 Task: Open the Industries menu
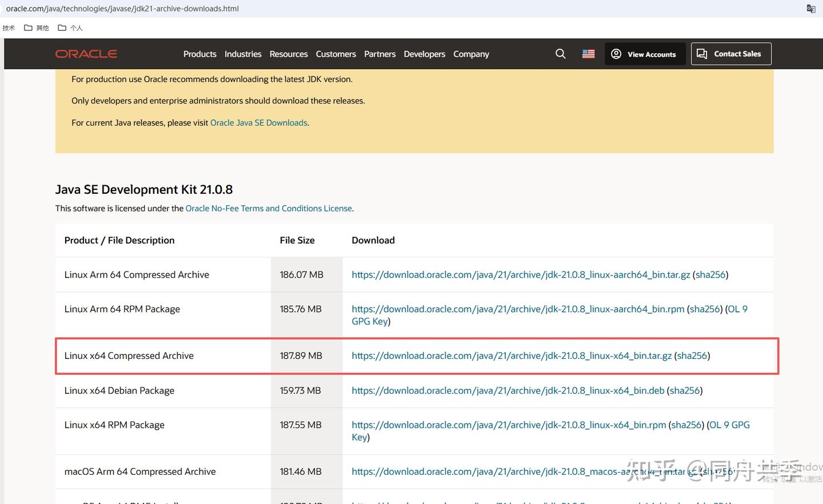[x=243, y=54]
